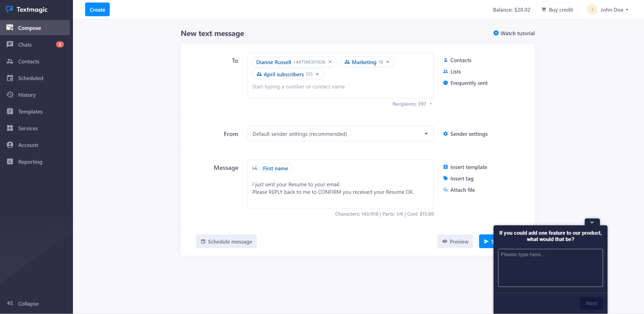Open Chats with unread messages
644x314 pixels.
click(25, 44)
